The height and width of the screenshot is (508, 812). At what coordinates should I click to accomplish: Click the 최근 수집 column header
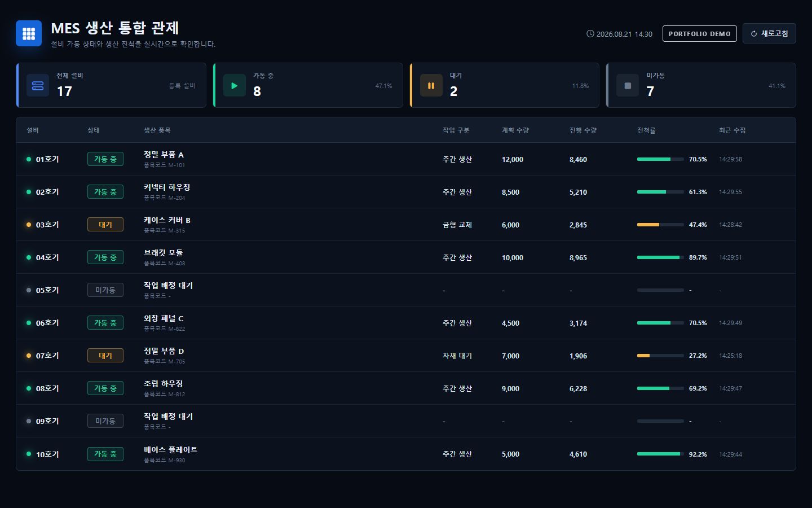(x=732, y=130)
